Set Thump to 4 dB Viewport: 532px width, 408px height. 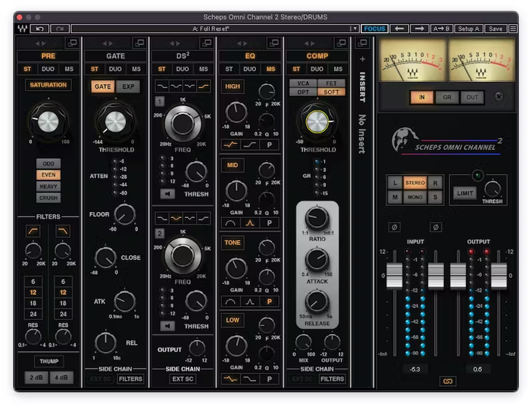[61, 377]
